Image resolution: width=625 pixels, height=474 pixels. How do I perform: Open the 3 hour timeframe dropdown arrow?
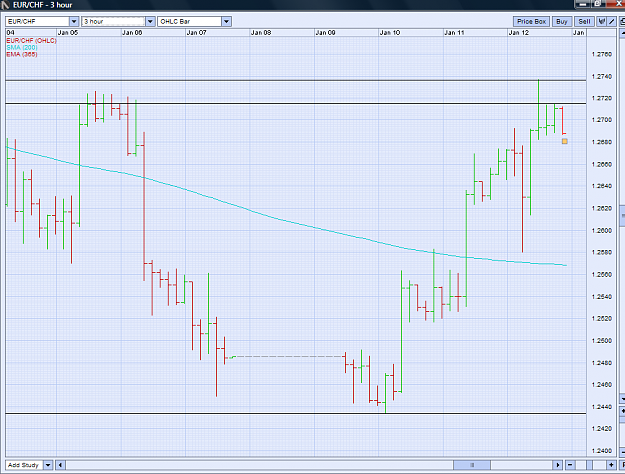click(150, 22)
